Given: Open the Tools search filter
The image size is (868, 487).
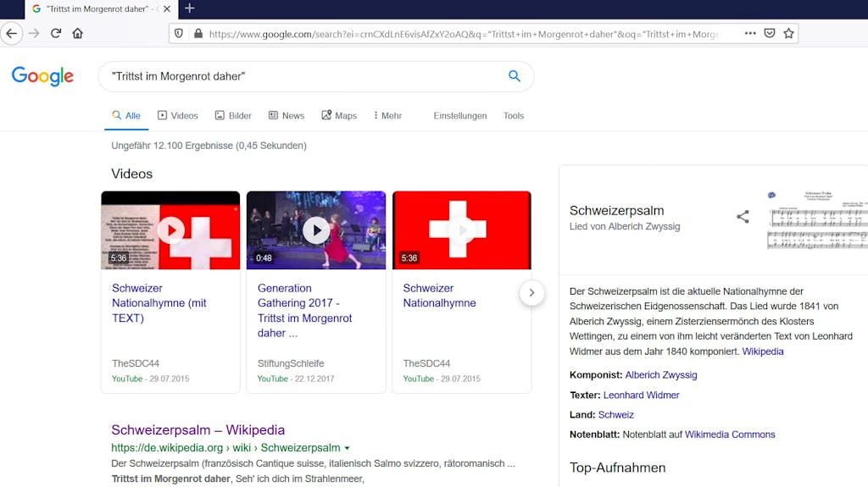Looking at the screenshot, I should [x=513, y=116].
